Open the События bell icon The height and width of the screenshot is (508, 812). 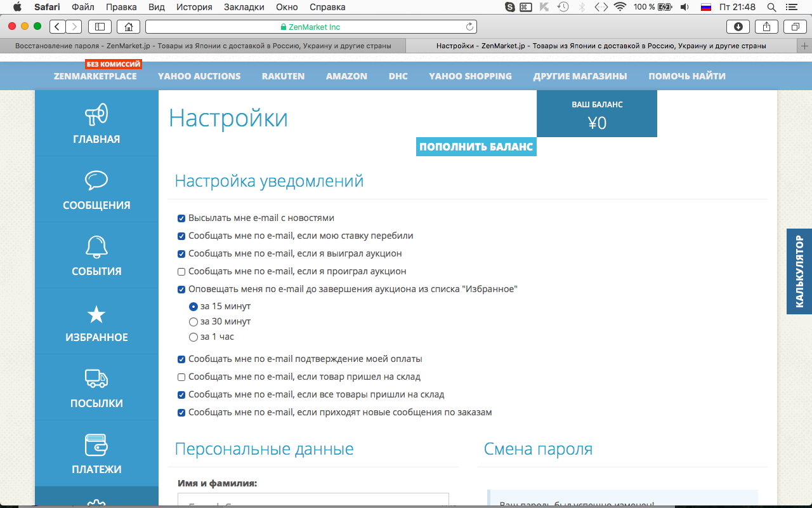tap(96, 247)
